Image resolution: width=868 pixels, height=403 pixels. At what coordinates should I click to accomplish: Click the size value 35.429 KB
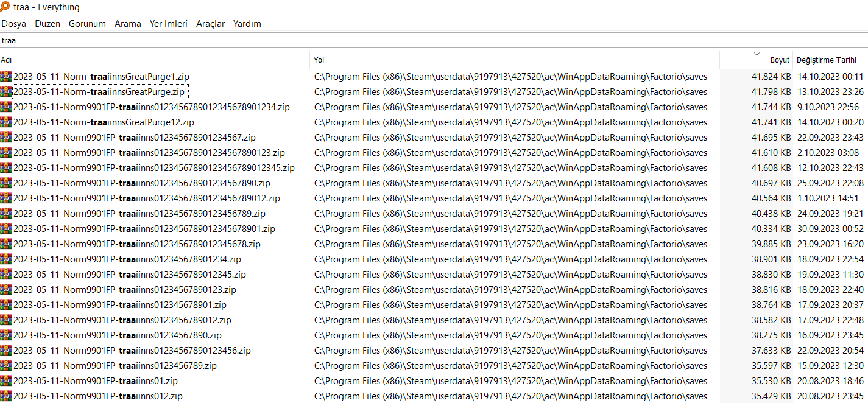click(771, 396)
